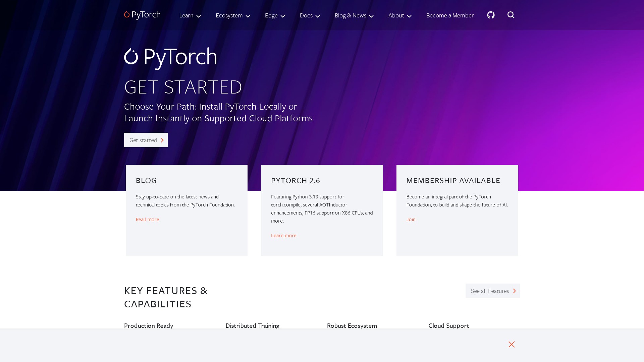Select the Cloud Support feature heading

point(448,325)
